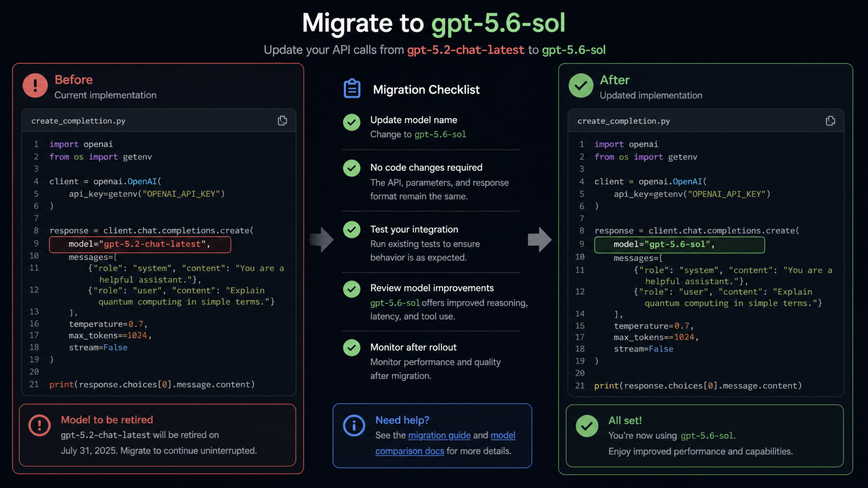Click the 'July 31, 2025' retirement notice line

coord(159,451)
